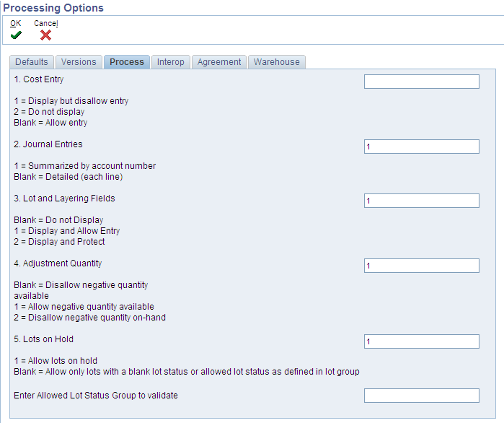Open the Defaults tab
This screenshot has width=504, height=423.
click(x=32, y=62)
